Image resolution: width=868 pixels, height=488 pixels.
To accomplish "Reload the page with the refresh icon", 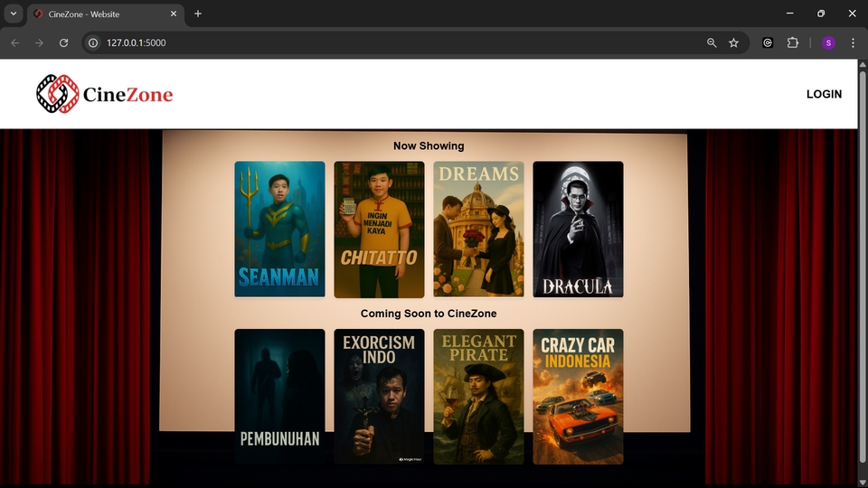I will point(63,42).
